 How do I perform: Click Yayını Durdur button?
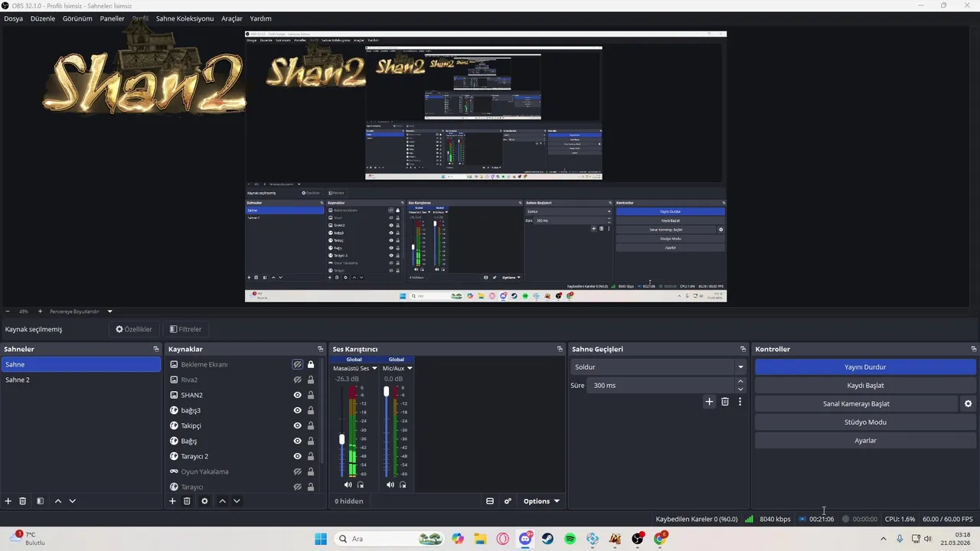tap(865, 367)
